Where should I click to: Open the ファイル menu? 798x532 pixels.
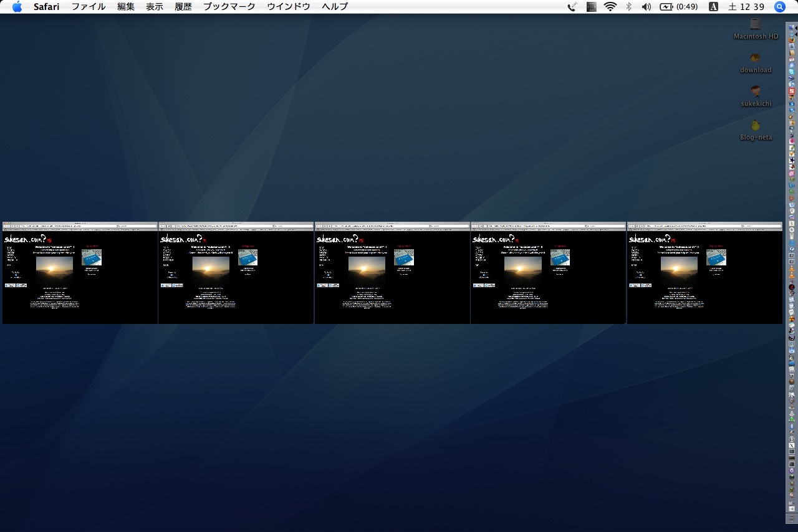click(x=89, y=7)
